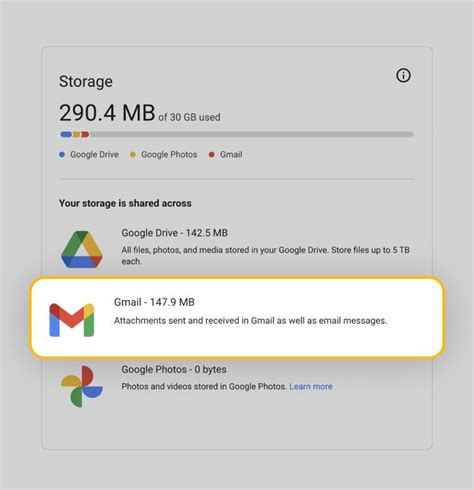Click the Gmail legend label

coord(231,155)
